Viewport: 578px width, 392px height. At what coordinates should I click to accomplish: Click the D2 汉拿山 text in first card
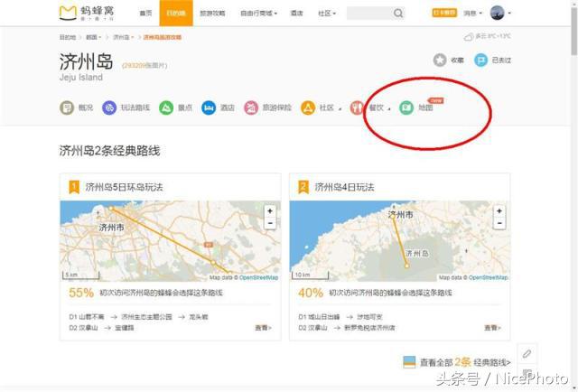[x=83, y=328]
